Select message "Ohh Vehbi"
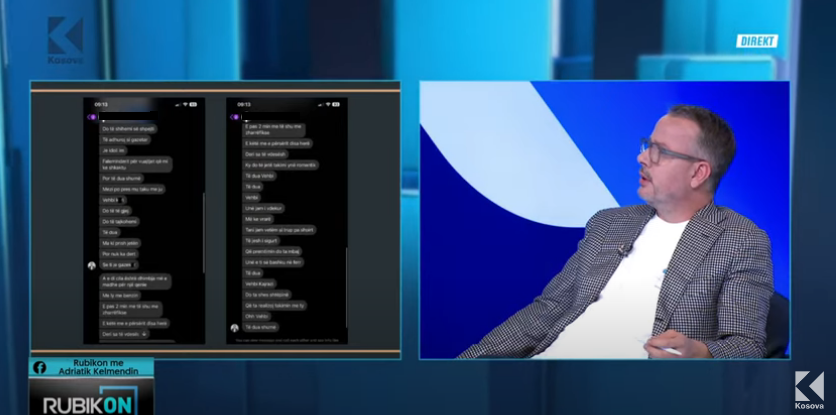Viewport: 836px width, 415px height. coord(257,316)
